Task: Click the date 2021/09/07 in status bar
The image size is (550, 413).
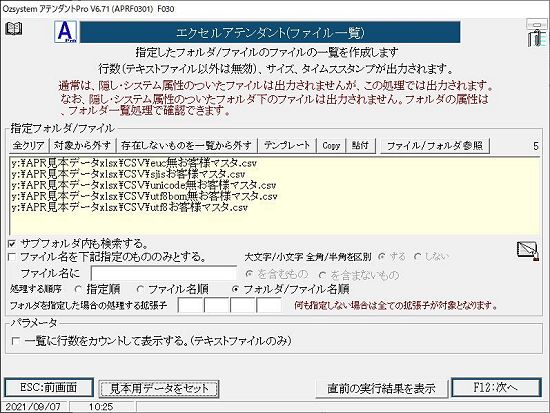Action: coord(33,407)
